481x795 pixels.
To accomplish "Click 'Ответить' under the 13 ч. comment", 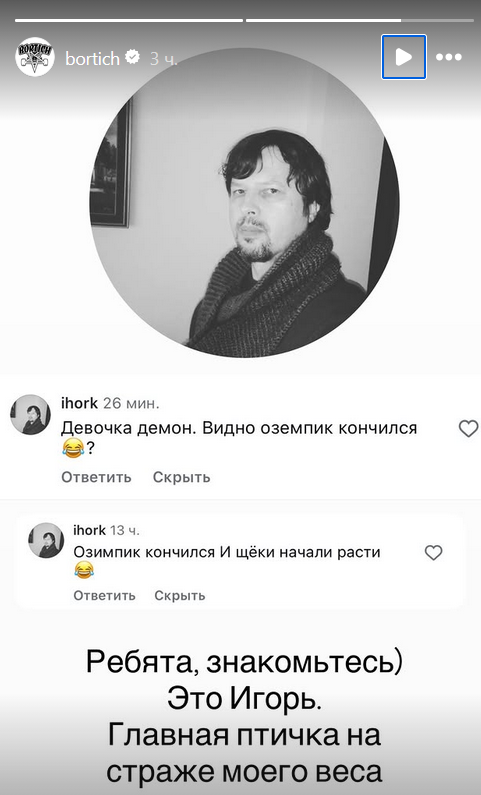I will [104, 595].
